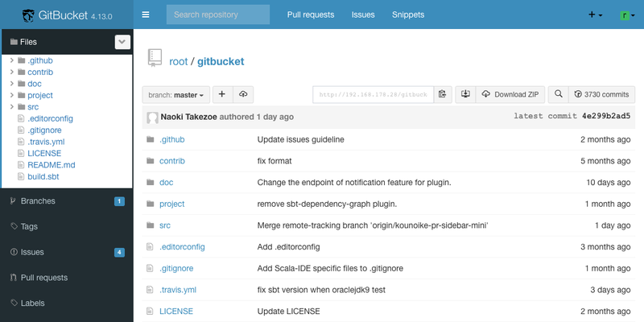Open .gitignore in file list
This screenshot has height=322, width=644.
176,268
